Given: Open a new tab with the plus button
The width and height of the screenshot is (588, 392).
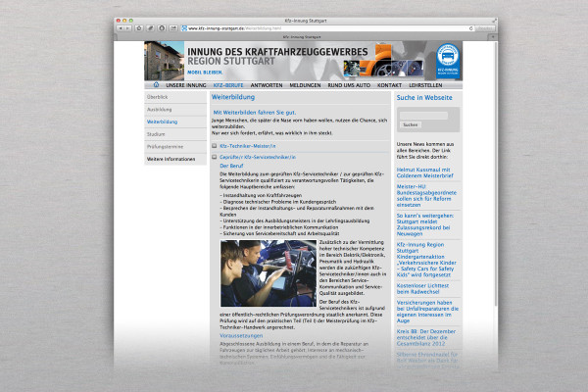Looking at the screenshot, I should point(493,37).
